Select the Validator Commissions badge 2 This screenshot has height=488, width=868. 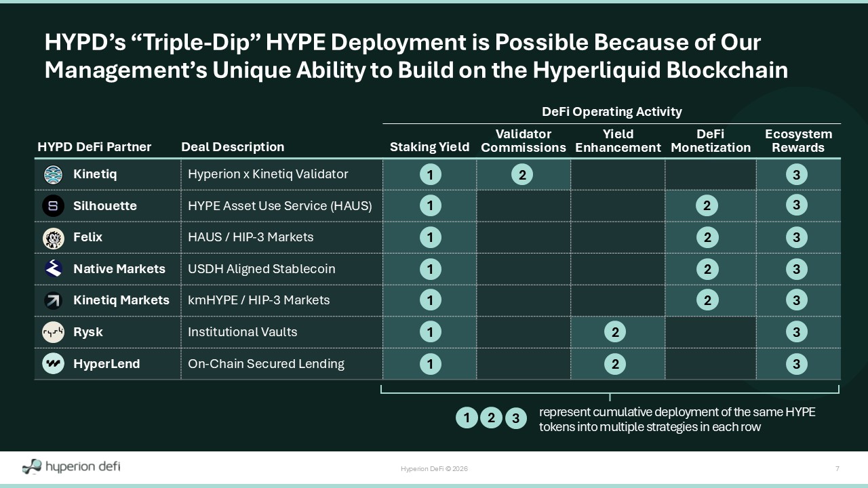coord(522,175)
